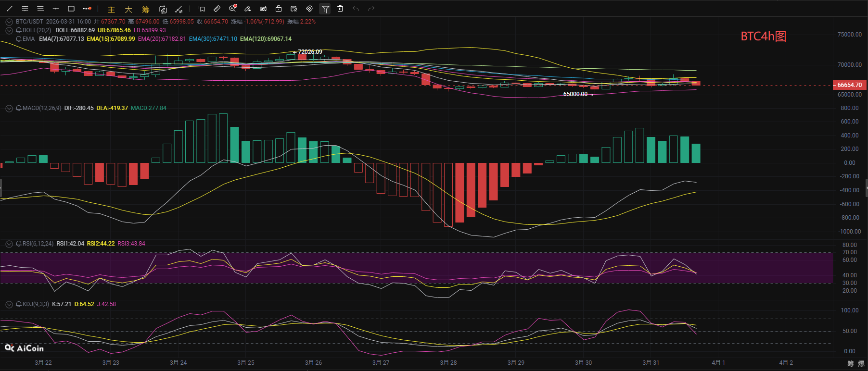The width and height of the screenshot is (868, 371).
Task: Open the funnel filter tool
Action: point(325,9)
